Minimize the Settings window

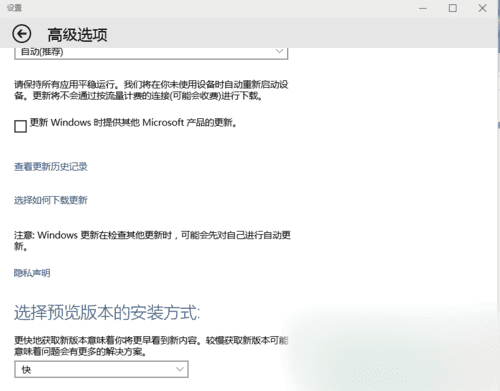click(x=423, y=8)
